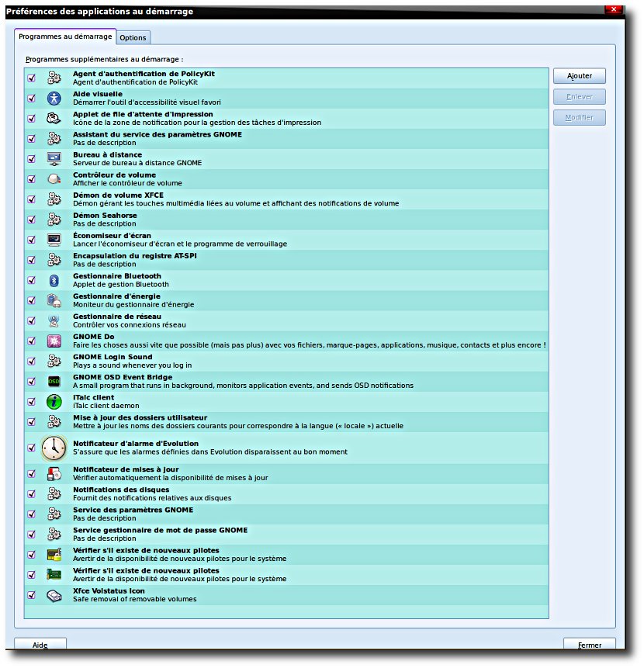Viewport: 644px width, 668px height.
Task: Click the 'Safe removal of removable volumes' text
Action: click(134, 600)
